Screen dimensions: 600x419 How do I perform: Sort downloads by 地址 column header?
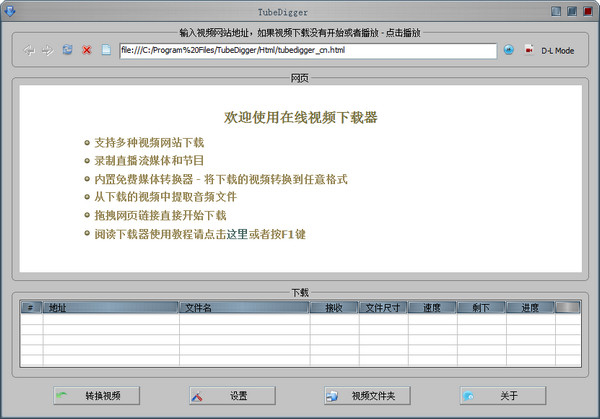click(111, 307)
